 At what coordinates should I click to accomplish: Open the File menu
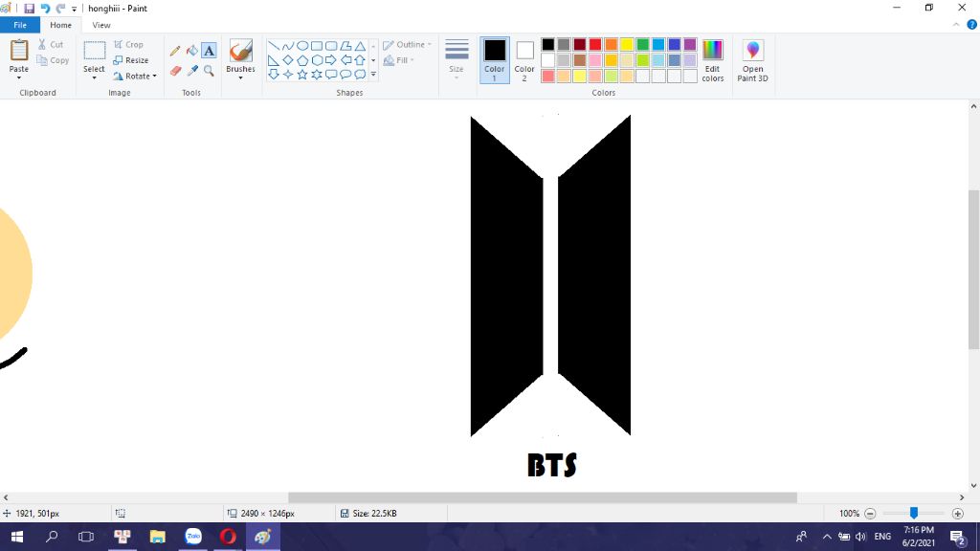(x=20, y=25)
